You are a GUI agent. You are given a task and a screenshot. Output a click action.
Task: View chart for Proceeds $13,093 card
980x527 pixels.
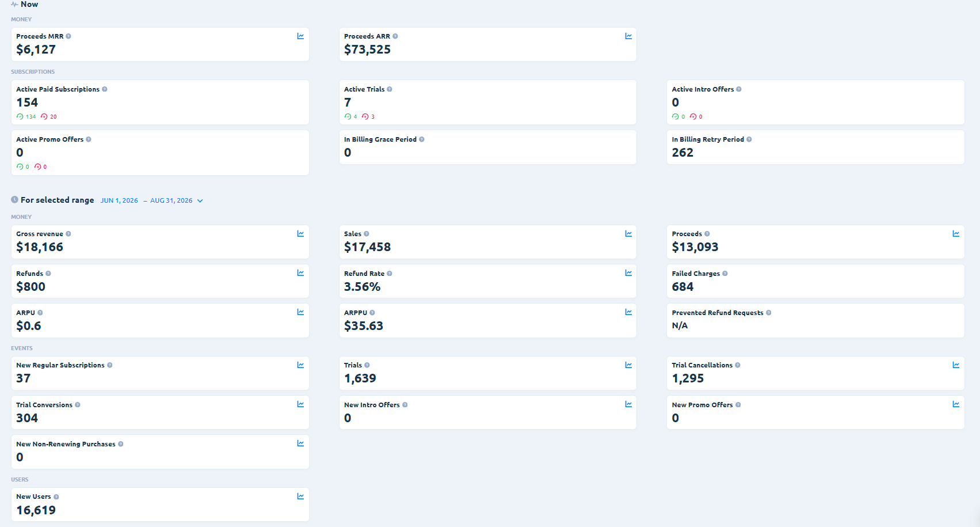pos(956,234)
